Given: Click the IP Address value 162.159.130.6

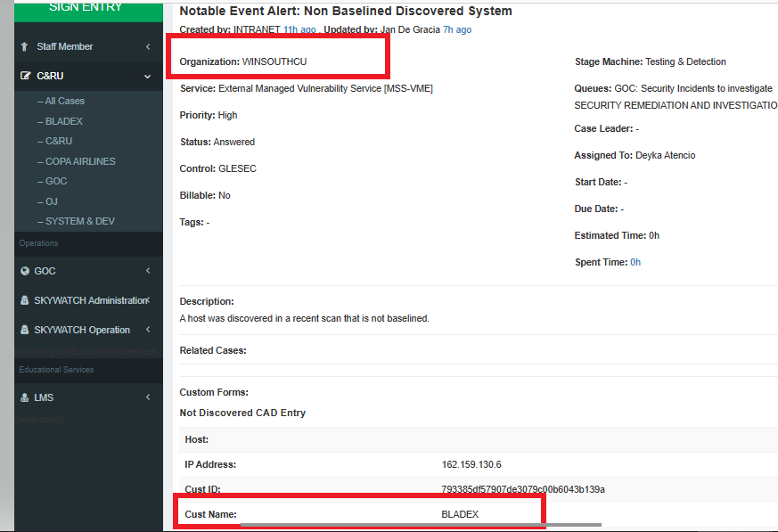Looking at the screenshot, I should point(471,464).
